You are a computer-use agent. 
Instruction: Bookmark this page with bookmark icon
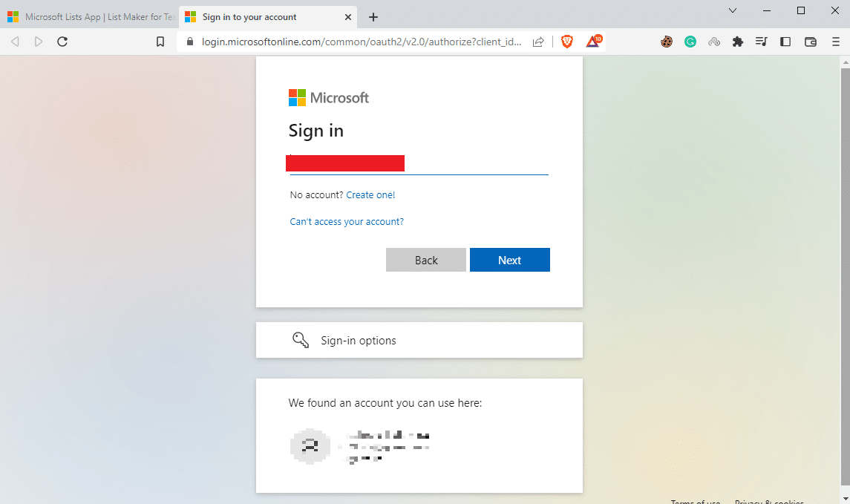click(160, 42)
